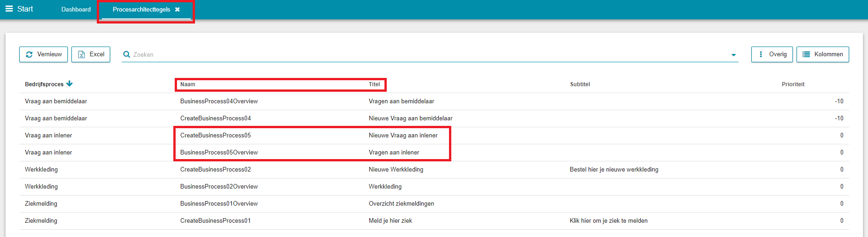This screenshot has width=868, height=237.
Task: Switch to the Dashboard tab
Action: [76, 9]
